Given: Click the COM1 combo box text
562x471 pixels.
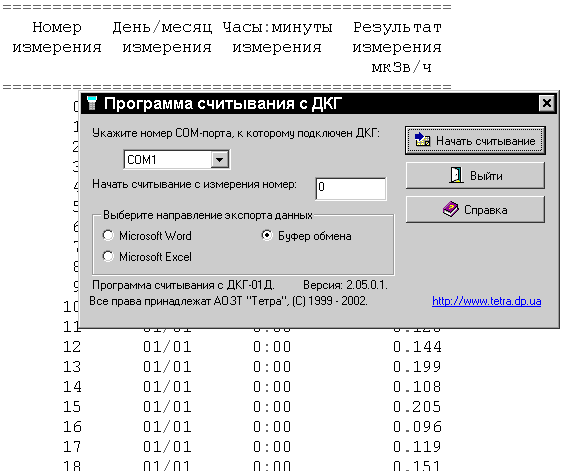Looking at the screenshot, I should point(142,160).
